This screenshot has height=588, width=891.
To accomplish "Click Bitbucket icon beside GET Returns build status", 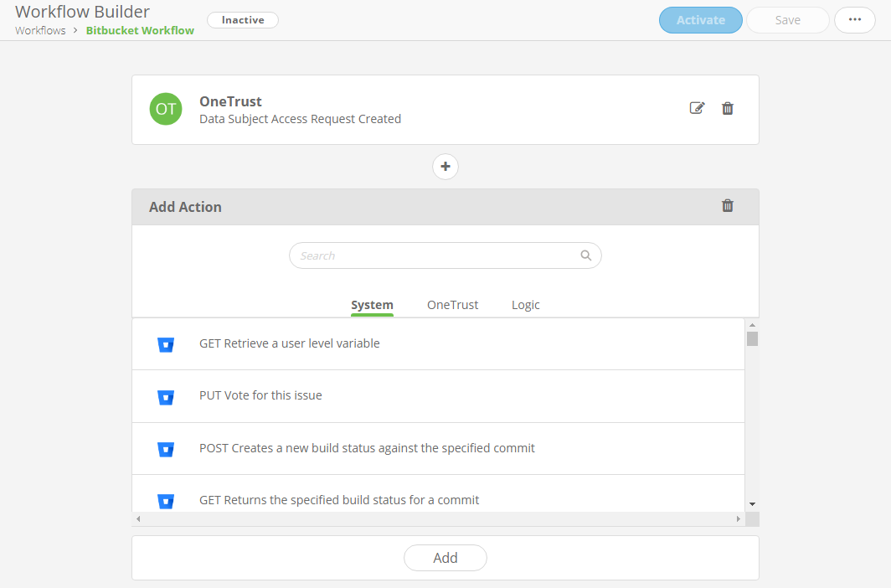I will pos(166,500).
